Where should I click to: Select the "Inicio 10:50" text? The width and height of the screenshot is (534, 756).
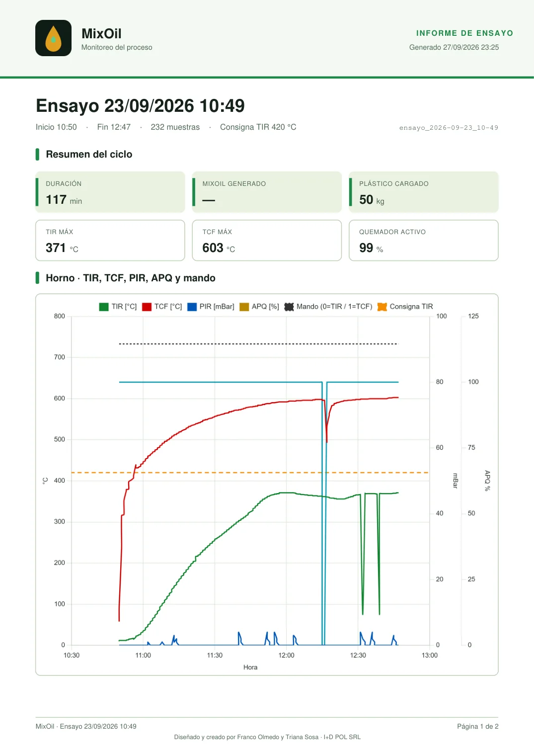[x=56, y=127]
